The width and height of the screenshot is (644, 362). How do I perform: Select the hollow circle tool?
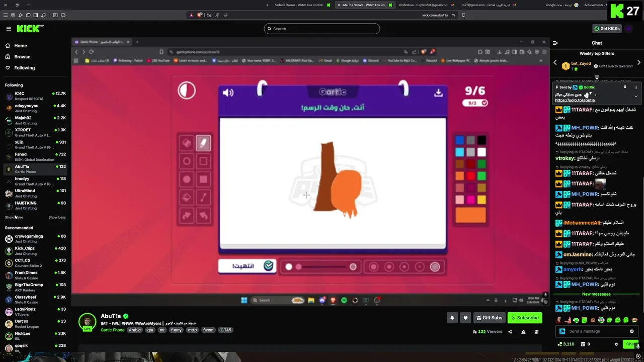pyautogui.click(x=187, y=161)
